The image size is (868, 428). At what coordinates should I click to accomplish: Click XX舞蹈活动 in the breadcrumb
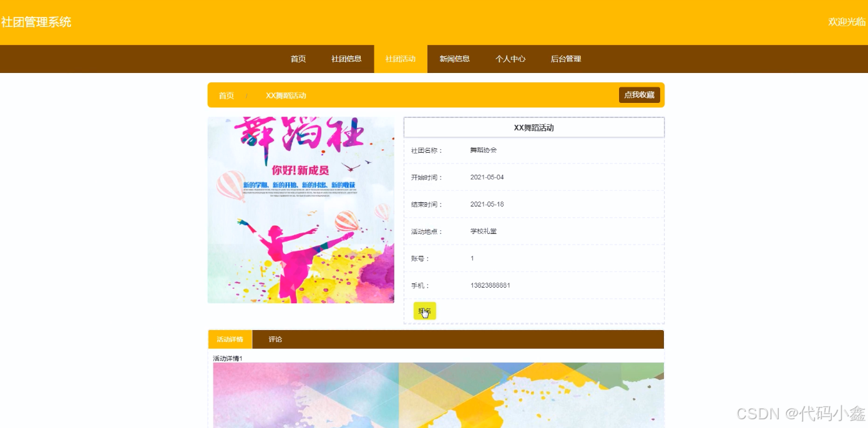286,95
